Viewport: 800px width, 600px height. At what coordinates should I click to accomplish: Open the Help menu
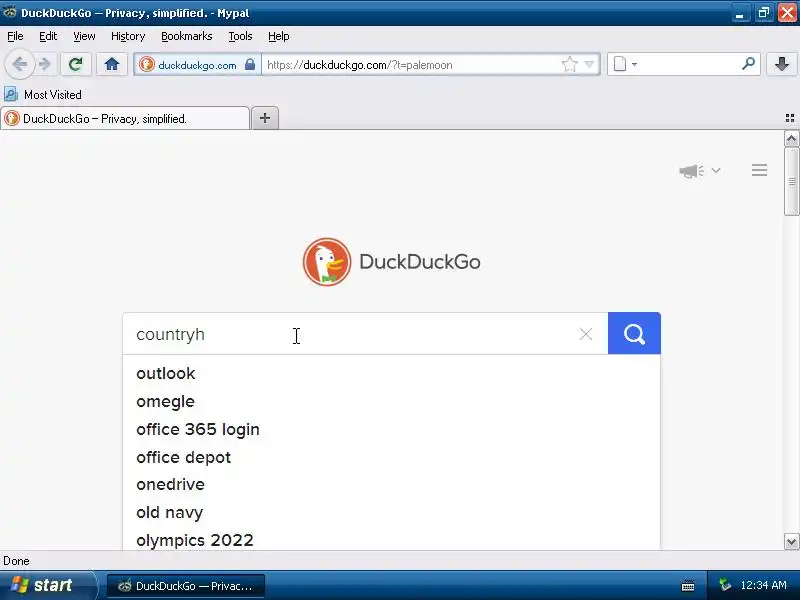point(279,36)
